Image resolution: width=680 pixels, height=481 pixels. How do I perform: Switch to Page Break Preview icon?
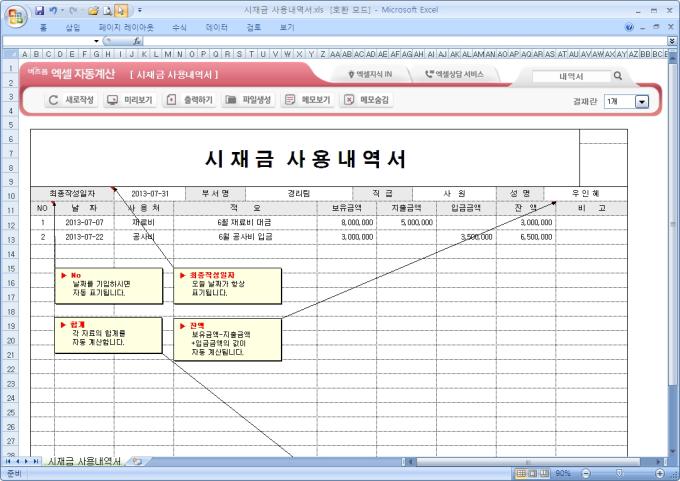point(544,473)
